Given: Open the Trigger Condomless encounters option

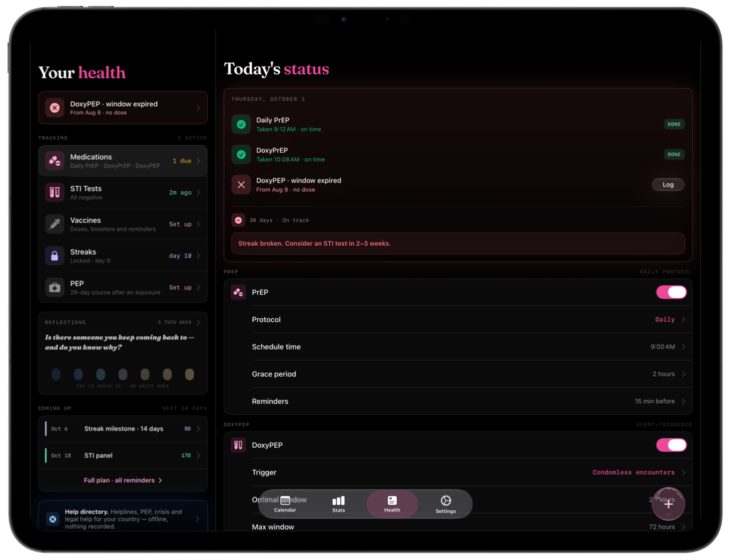Looking at the screenshot, I should click(x=471, y=472).
